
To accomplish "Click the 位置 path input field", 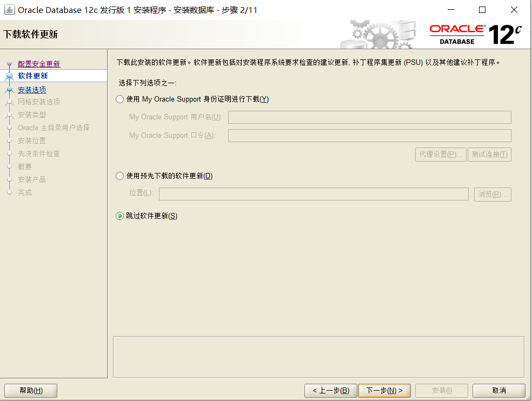I will [x=314, y=195].
